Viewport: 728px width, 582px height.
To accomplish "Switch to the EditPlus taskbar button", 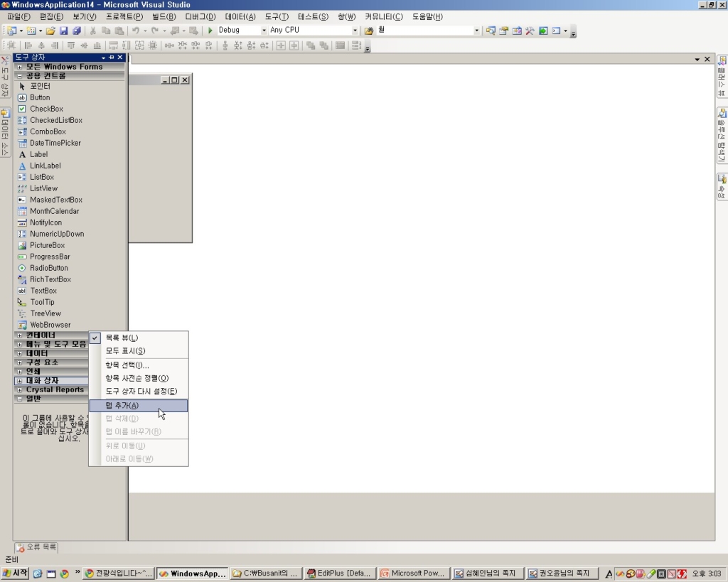I will tap(339, 573).
